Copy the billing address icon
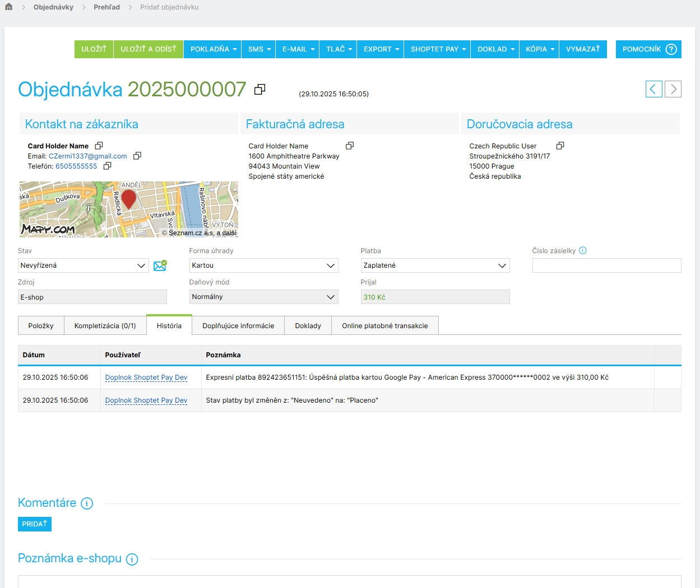 (x=350, y=146)
